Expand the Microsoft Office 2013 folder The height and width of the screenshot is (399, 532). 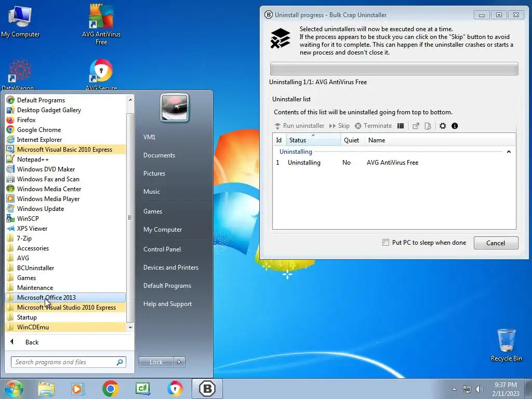[x=66, y=298]
